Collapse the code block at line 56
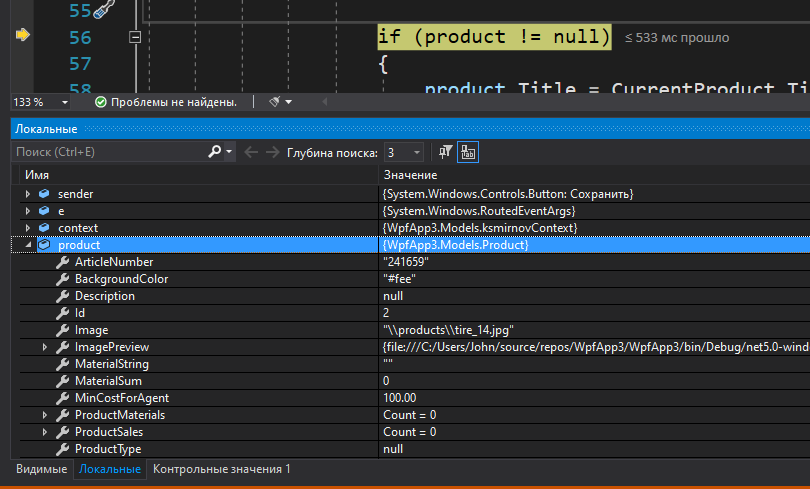The image size is (810, 489). pos(136,37)
